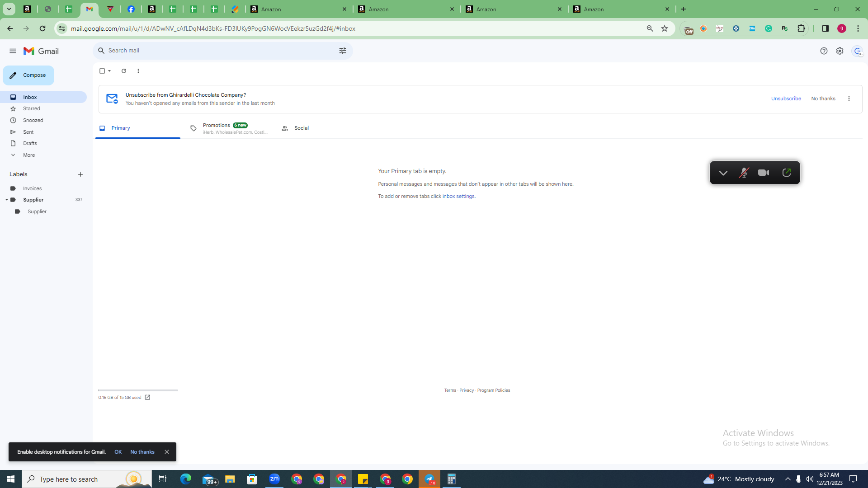This screenshot has height=488, width=868.
Task: Refresh the inbox
Action: click(x=124, y=71)
